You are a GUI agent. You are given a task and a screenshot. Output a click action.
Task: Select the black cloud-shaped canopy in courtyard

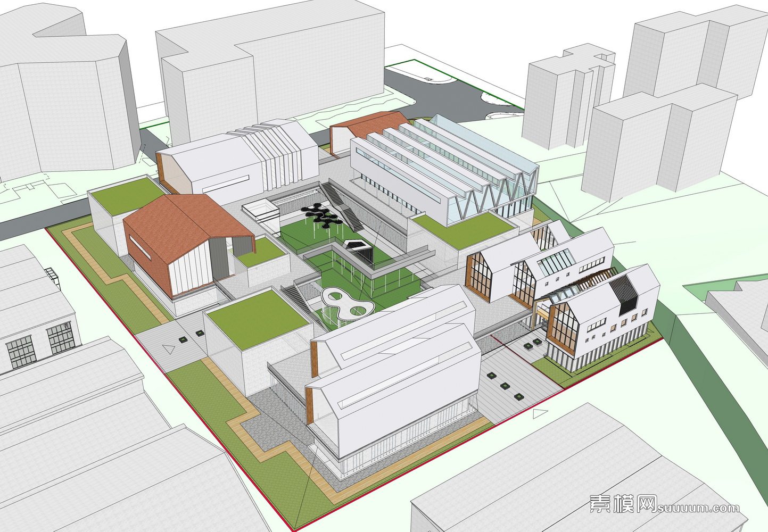coord(322,215)
